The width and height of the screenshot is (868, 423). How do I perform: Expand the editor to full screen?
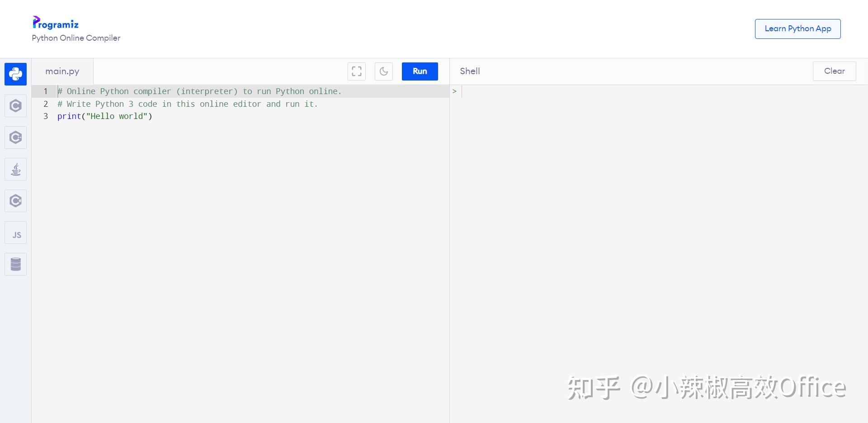[356, 71]
